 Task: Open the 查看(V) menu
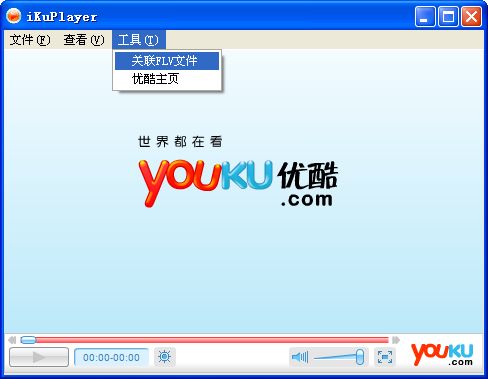coord(84,40)
